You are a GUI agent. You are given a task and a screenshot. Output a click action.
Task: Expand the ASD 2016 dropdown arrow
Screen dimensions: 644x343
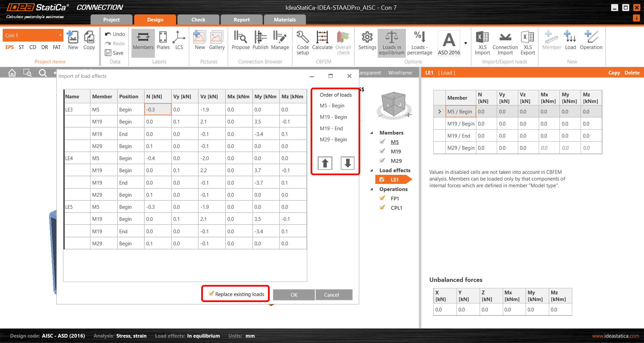(x=466, y=43)
